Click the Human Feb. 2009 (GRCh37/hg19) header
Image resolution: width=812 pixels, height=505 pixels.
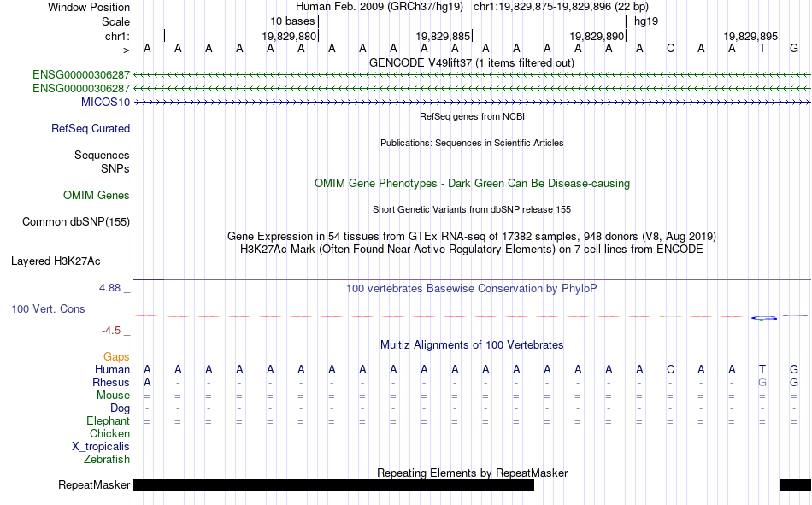pyautogui.click(x=379, y=7)
